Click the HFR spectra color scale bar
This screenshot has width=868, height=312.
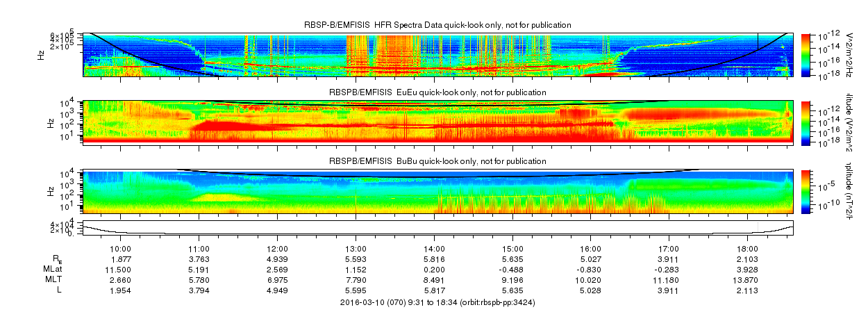pyautogui.click(x=806, y=54)
